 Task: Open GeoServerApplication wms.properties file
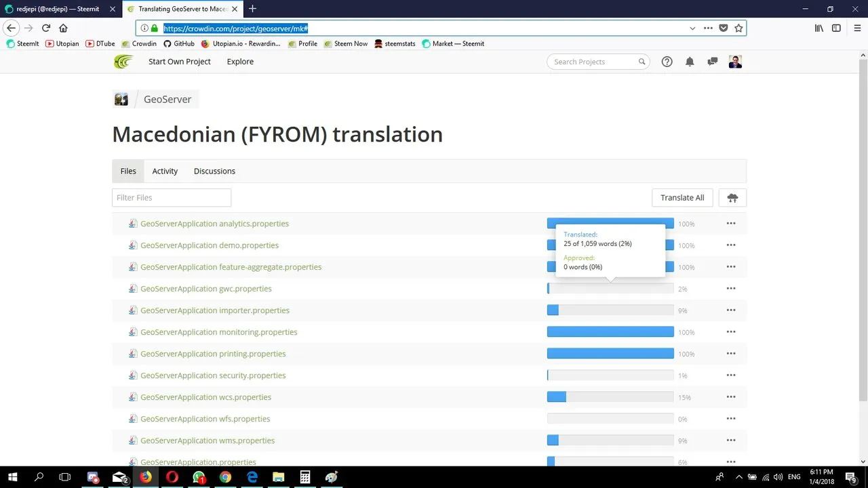tap(208, 441)
